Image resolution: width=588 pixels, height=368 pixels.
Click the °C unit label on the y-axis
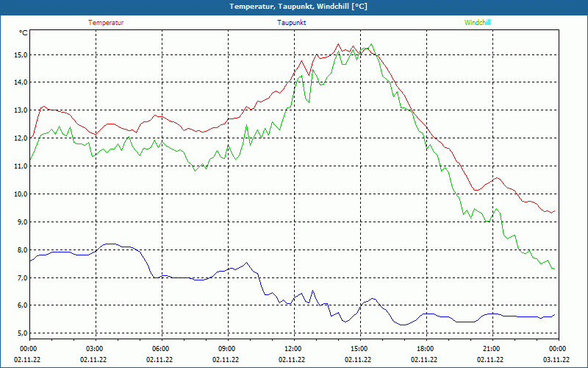pyautogui.click(x=24, y=33)
